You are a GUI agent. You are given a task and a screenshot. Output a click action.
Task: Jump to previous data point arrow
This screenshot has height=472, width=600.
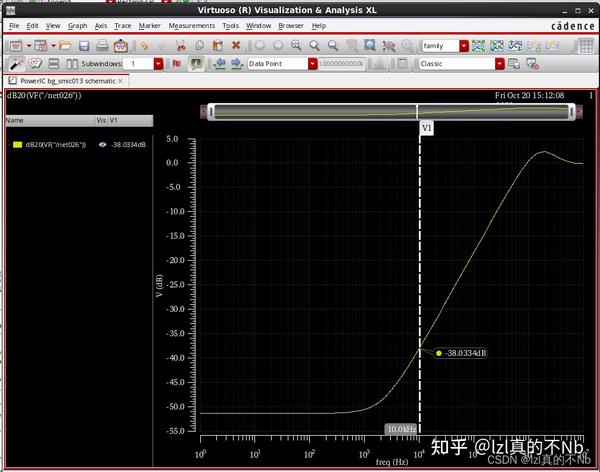(220, 64)
